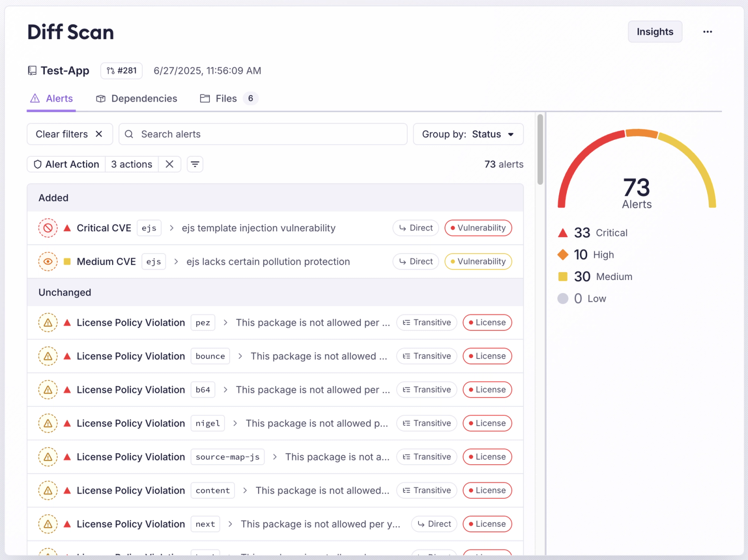
Task: Click the alerts list vertical scrollbar
Action: click(x=540, y=150)
